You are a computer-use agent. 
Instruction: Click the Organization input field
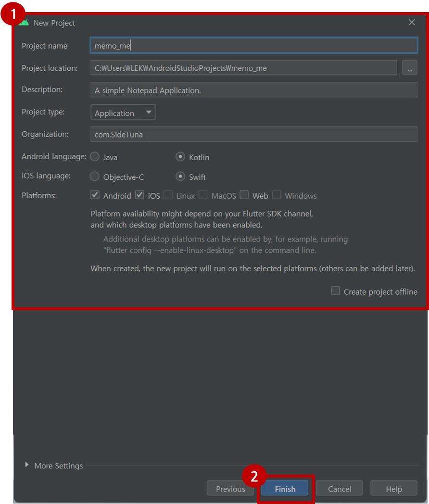tap(254, 134)
